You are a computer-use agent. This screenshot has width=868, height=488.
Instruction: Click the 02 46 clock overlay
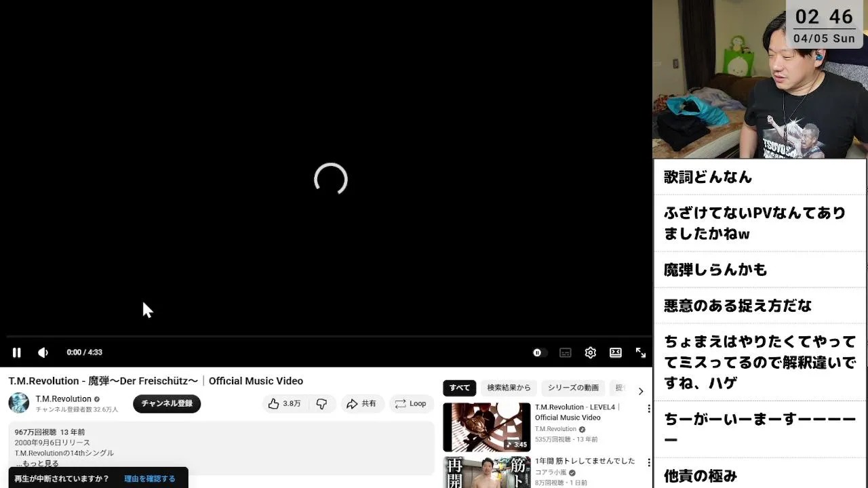coord(824,16)
